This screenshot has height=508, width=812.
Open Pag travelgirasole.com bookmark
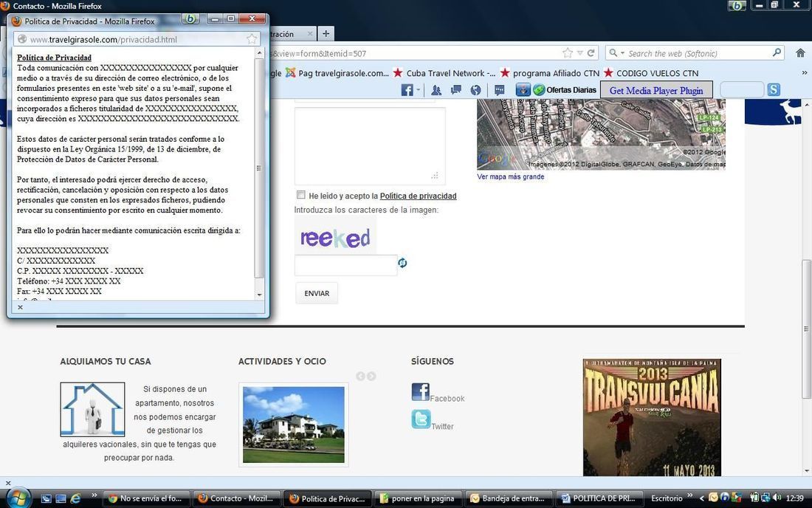[337, 73]
